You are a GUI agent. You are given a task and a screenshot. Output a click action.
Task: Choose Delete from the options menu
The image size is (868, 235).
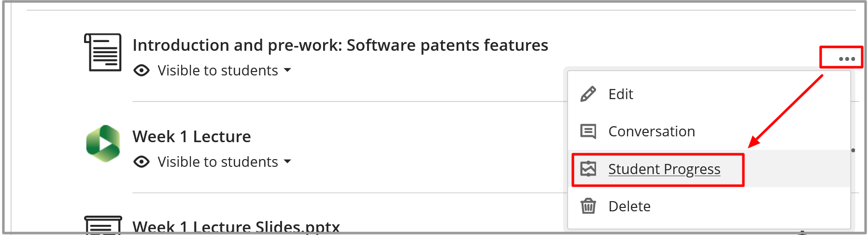(629, 206)
